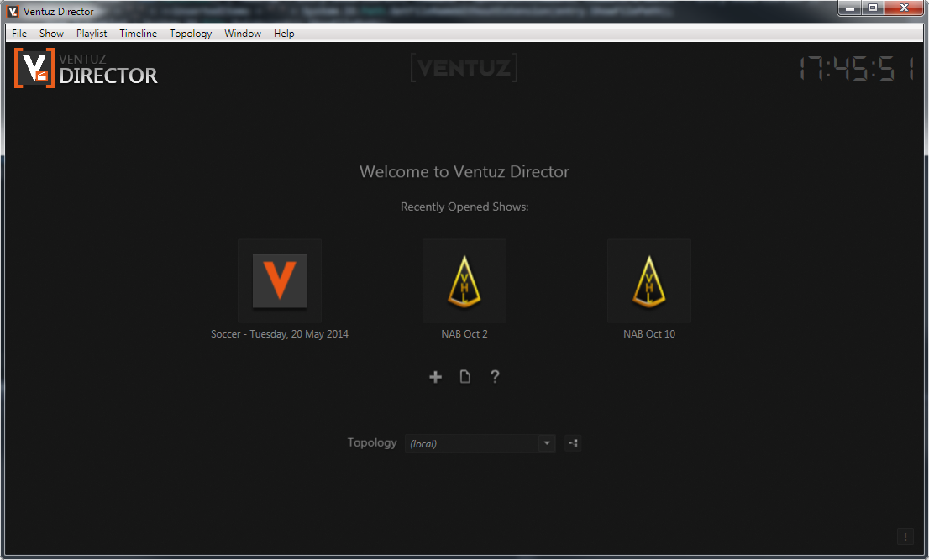Close the Ventuz Director window
Viewport: 929px width, 560px height.
click(x=903, y=8)
